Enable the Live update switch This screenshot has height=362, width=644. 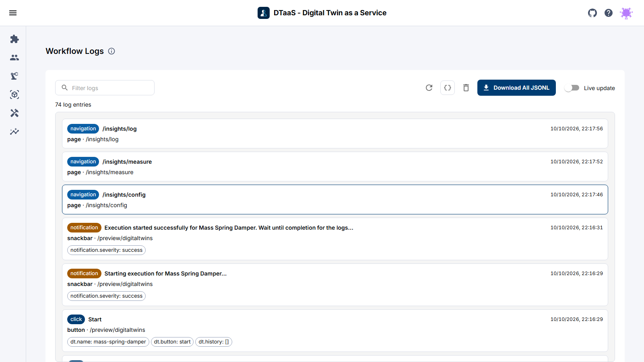(572, 88)
